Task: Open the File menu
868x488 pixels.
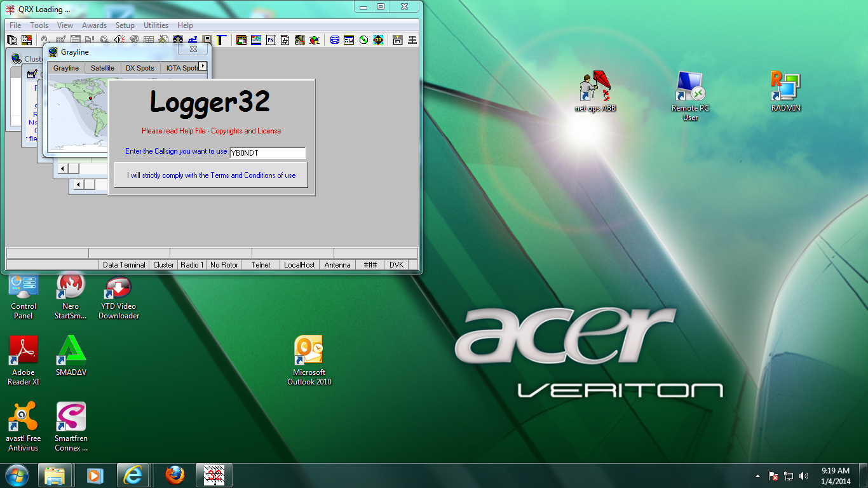Action: (15, 25)
